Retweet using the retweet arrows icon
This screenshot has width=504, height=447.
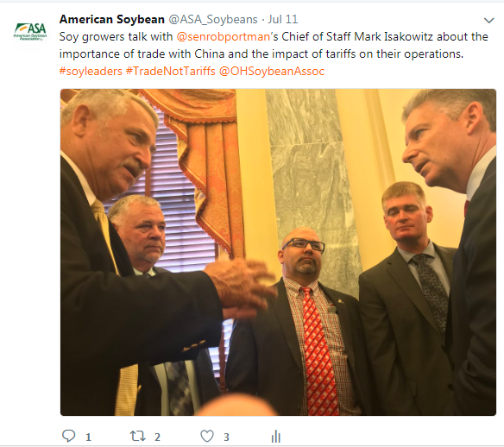(137, 436)
